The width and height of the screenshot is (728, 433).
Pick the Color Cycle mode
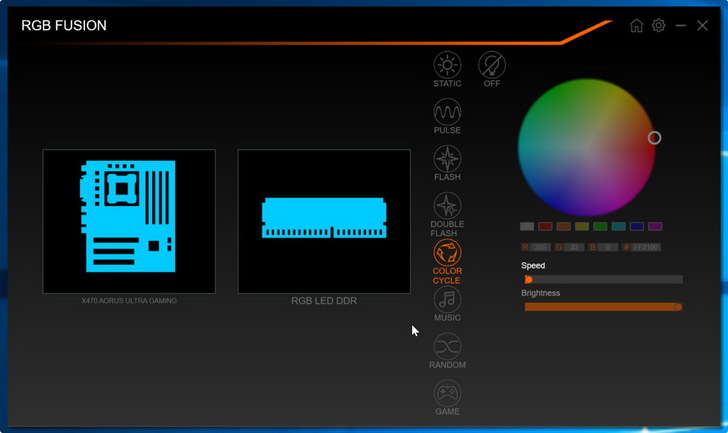tap(447, 252)
